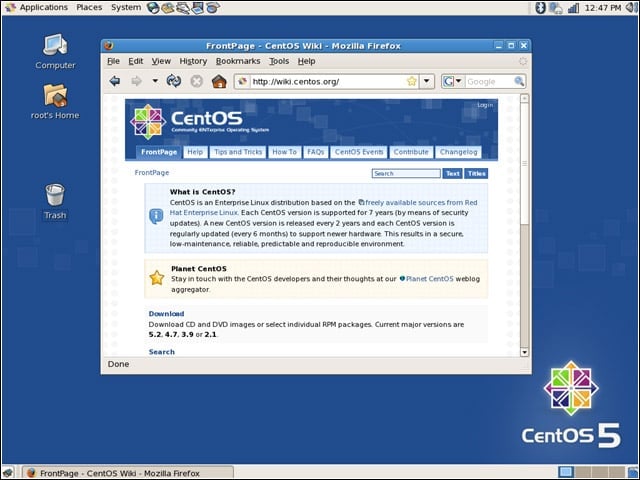The width and height of the screenshot is (640, 480).
Task: Open the Computer desktop icon
Action: (55, 51)
